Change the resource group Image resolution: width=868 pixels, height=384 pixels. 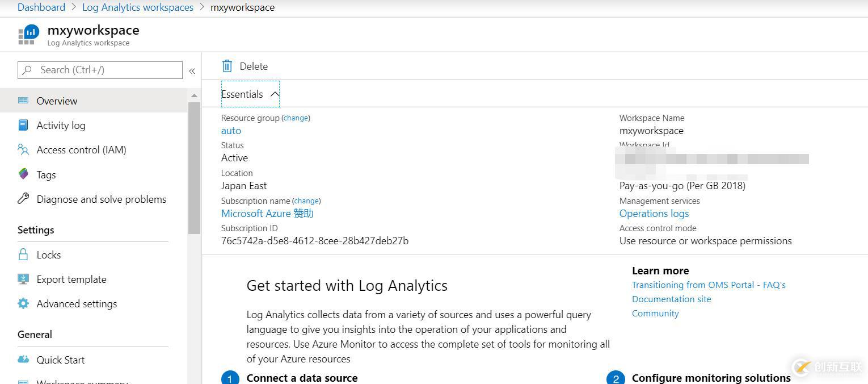(296, 118)
